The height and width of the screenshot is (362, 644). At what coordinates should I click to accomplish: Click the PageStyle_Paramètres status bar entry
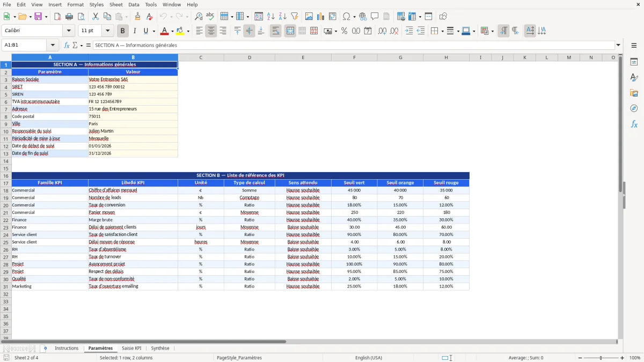coord(239,358)
